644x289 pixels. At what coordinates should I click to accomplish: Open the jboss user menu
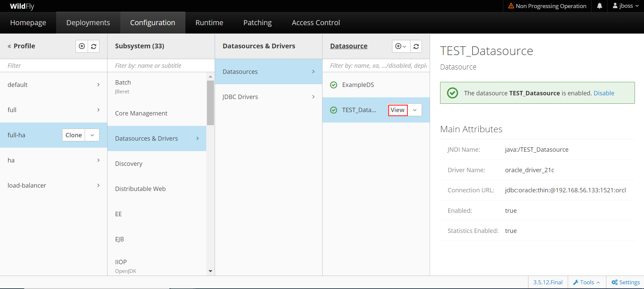(x=625, y=6)
